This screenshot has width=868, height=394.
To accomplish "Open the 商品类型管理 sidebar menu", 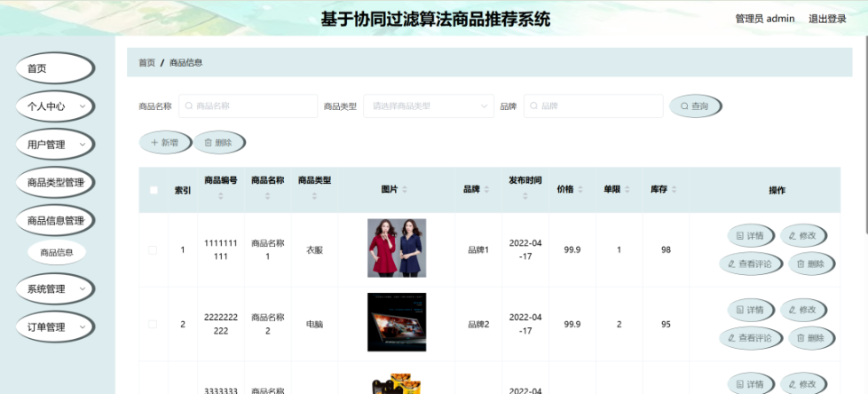I will click(55, 183).
